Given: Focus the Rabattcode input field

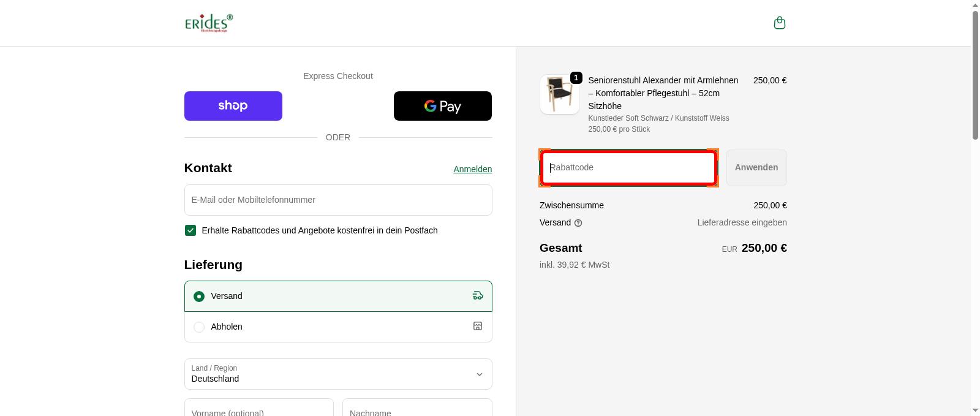Looking at the screenshot, I should [628, 168].
